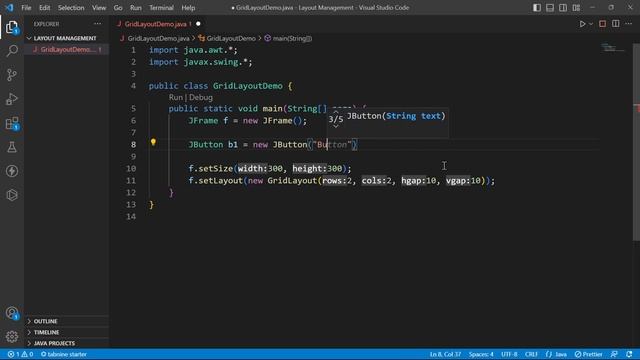This screenshot has height=360, width=640.
Task: Click the code minimap
Action: point(613,48)
